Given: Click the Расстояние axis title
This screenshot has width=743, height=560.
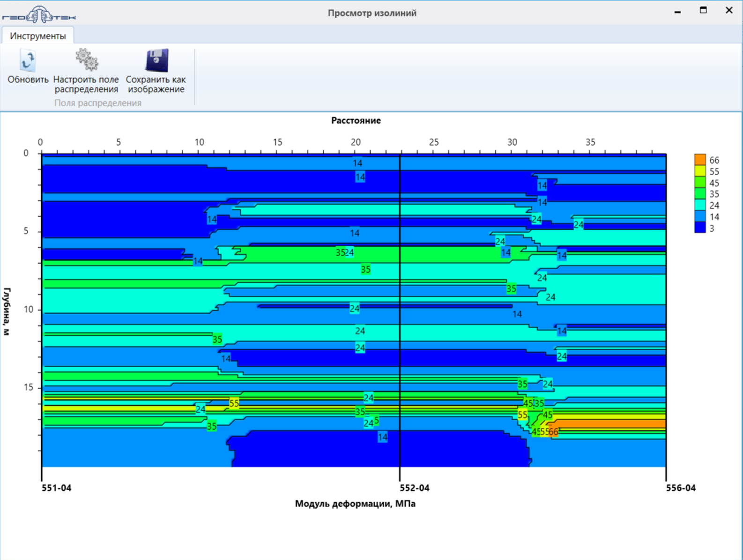Looking at the screenshot, I should tap(356, 121).
